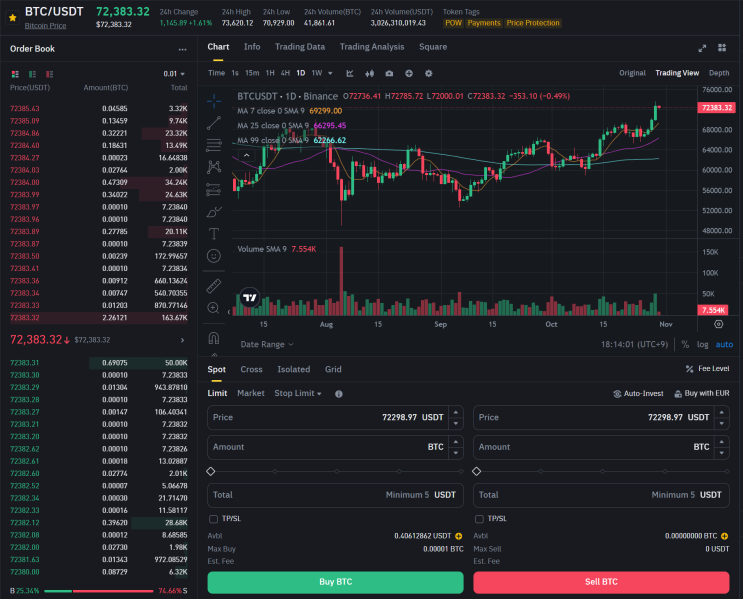This screenshot has width=743, height=599.
Task: Click the deposit plus icon next to BTC balance
Action: click(725, 536)
